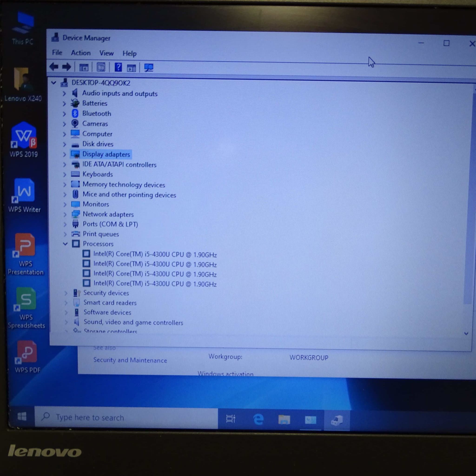This screenshot has width=476, height=476.
Task: Expand the Monitors category chevron
Action: point(65,205)
